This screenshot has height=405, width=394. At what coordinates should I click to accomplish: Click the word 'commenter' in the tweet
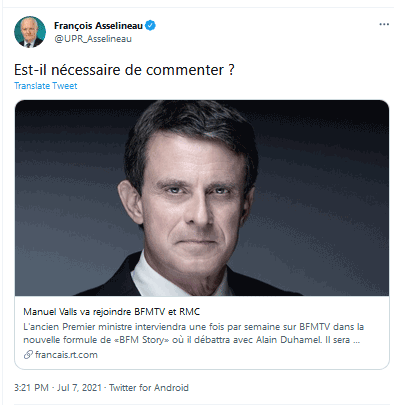185,70
